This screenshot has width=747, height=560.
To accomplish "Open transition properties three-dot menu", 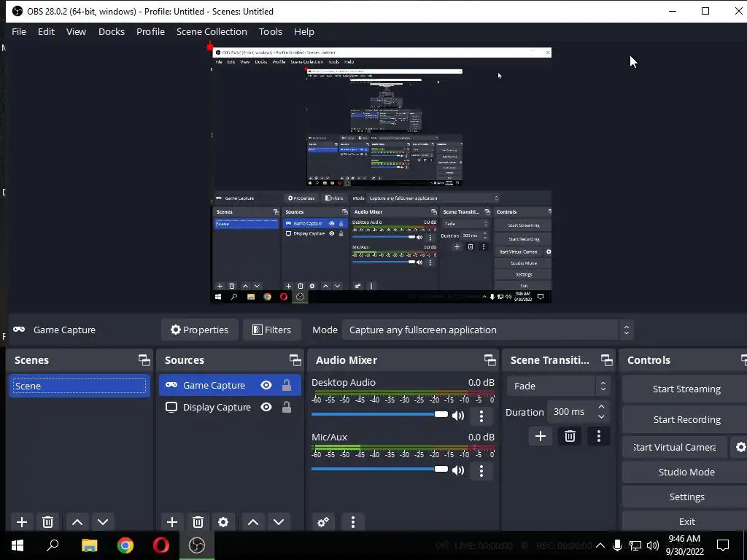I will [x=599, y=436].
